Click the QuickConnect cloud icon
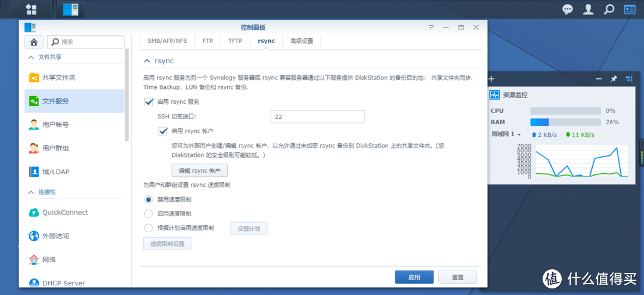The image size is (644, 295). [34, 213]
